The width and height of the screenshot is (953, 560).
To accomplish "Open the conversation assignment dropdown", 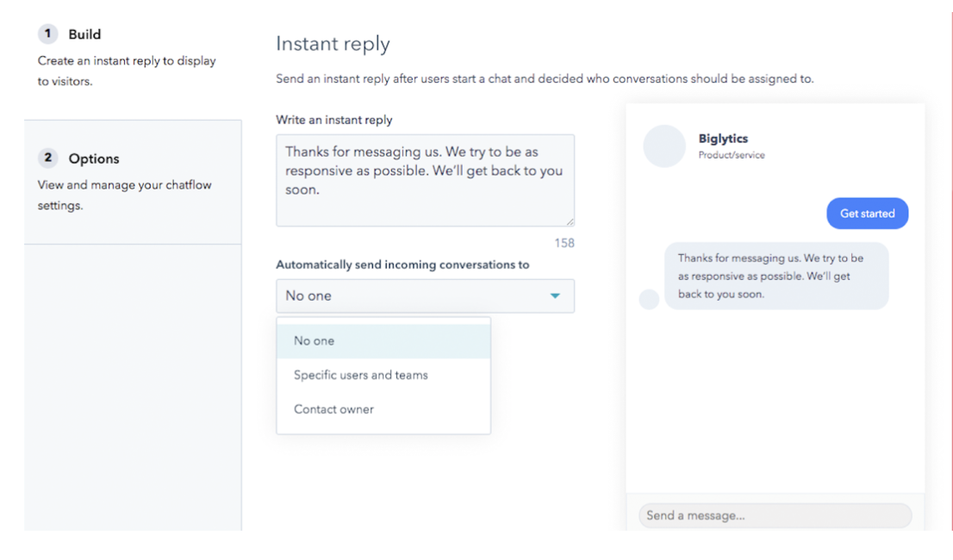I will (425, 296).
